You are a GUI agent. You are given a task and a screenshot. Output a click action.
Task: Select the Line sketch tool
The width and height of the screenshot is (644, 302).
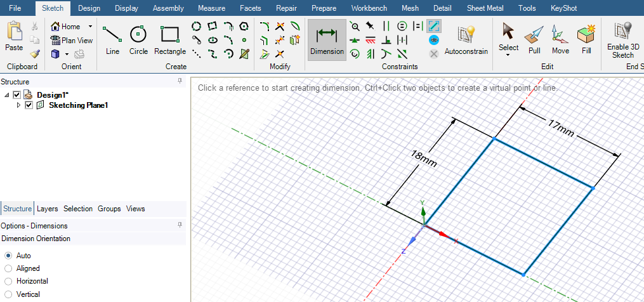(112, 39)
